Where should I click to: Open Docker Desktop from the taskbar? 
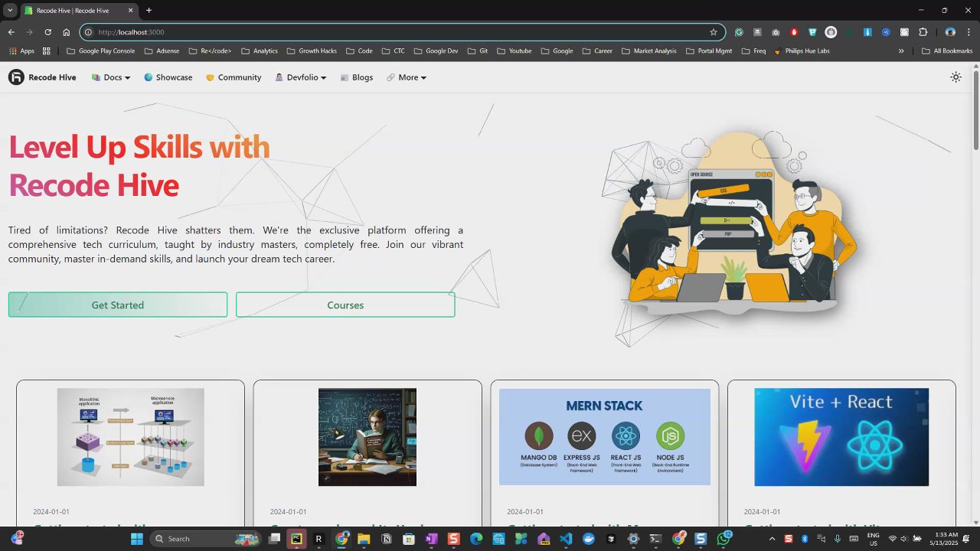tap(588, 539)
